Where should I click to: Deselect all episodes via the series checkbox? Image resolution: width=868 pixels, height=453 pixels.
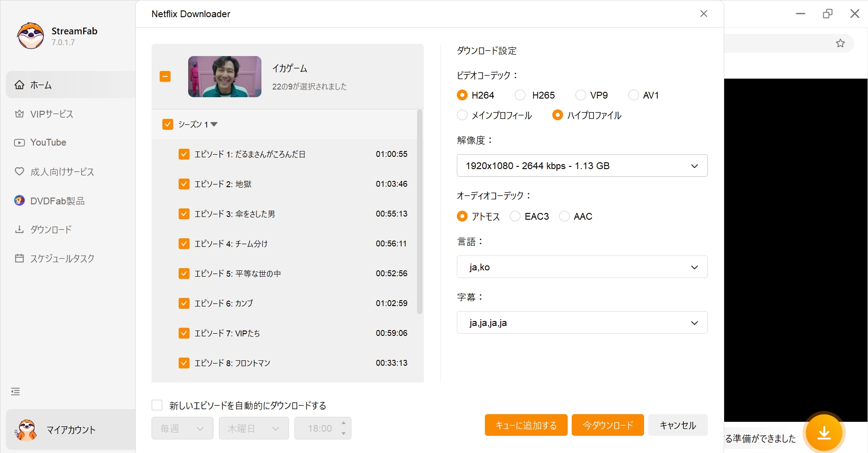[165, 76]
